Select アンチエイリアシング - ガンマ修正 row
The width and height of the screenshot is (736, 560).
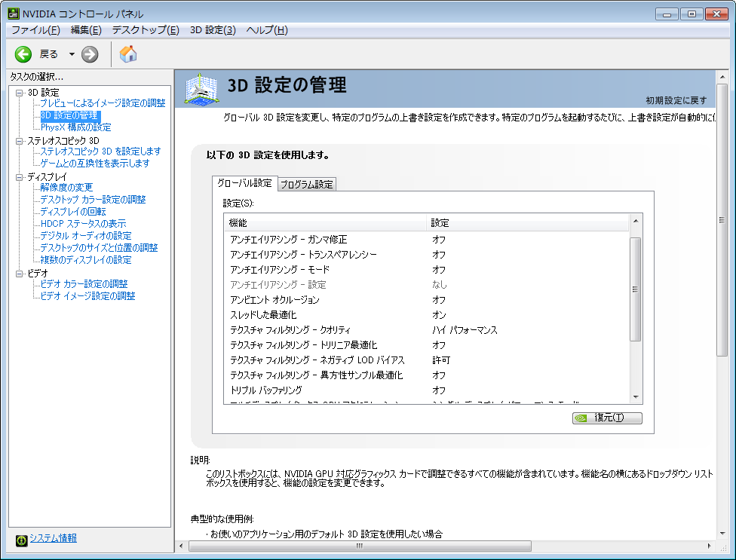tap(427, 240)
